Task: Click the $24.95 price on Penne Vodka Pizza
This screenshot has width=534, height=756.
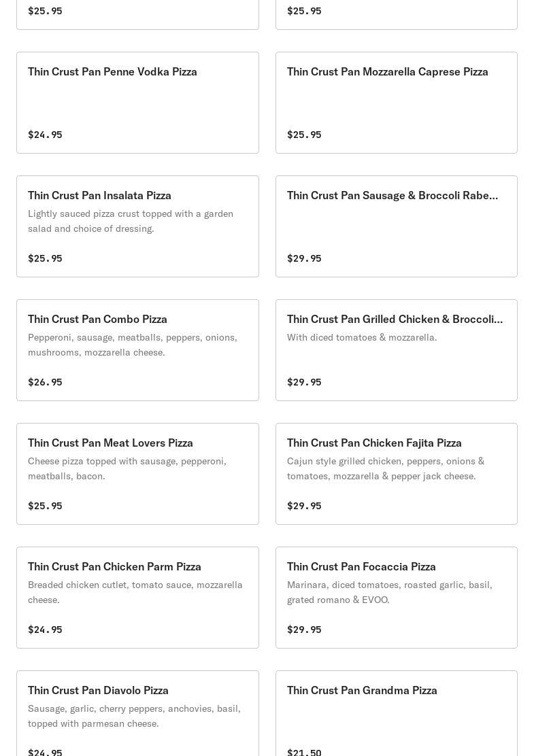Action: pyautogui.click(x=45, y=135)
